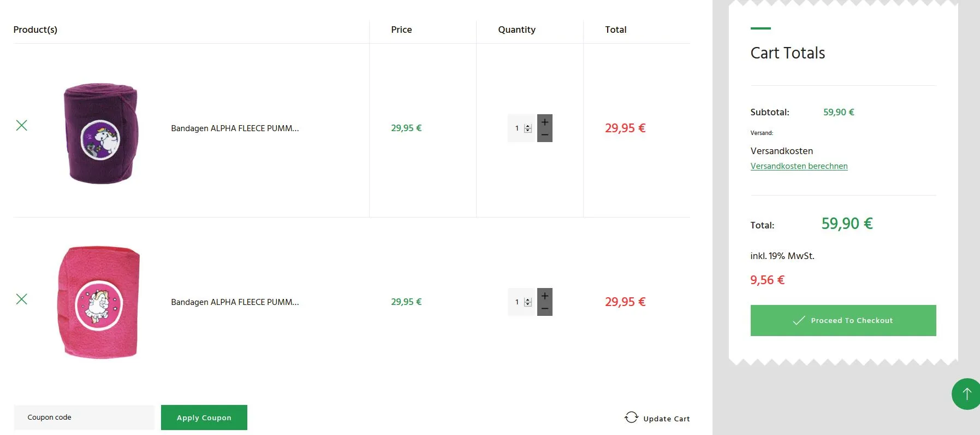Click the Update Cart refresh icon
Image resolution: width=980 pixels, height=435 pixels.
[x=631, y=418]
